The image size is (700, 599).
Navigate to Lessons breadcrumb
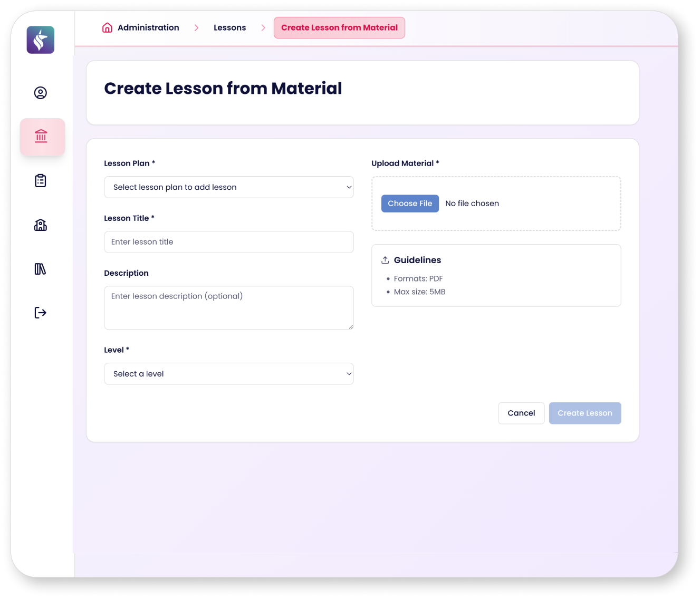tap(229, 28)
